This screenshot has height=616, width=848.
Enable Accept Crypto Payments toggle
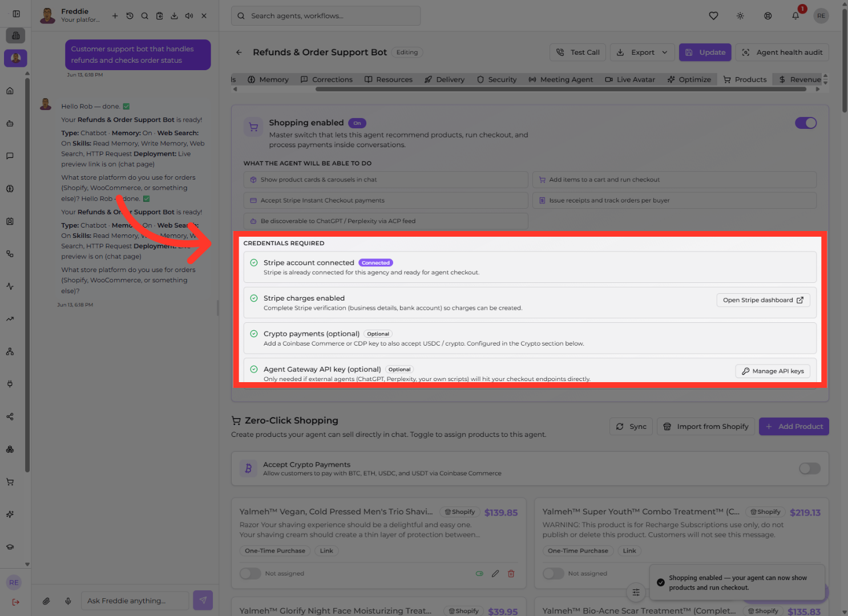(810, 469)
